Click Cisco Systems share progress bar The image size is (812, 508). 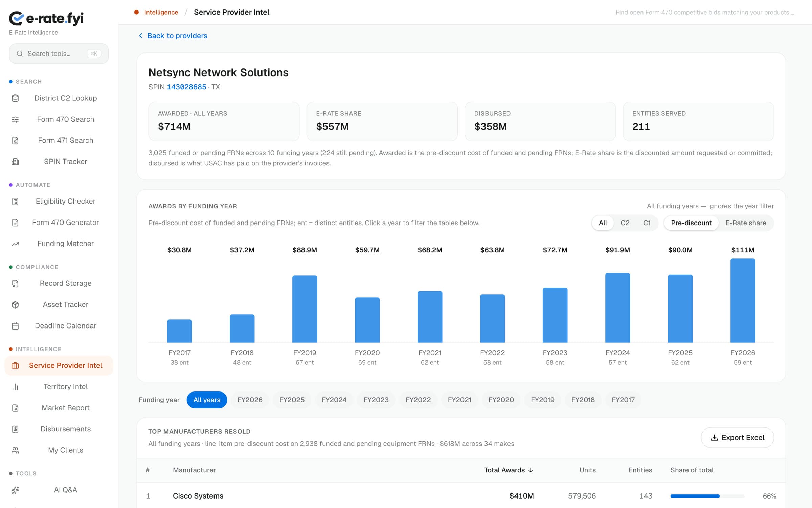707,496
